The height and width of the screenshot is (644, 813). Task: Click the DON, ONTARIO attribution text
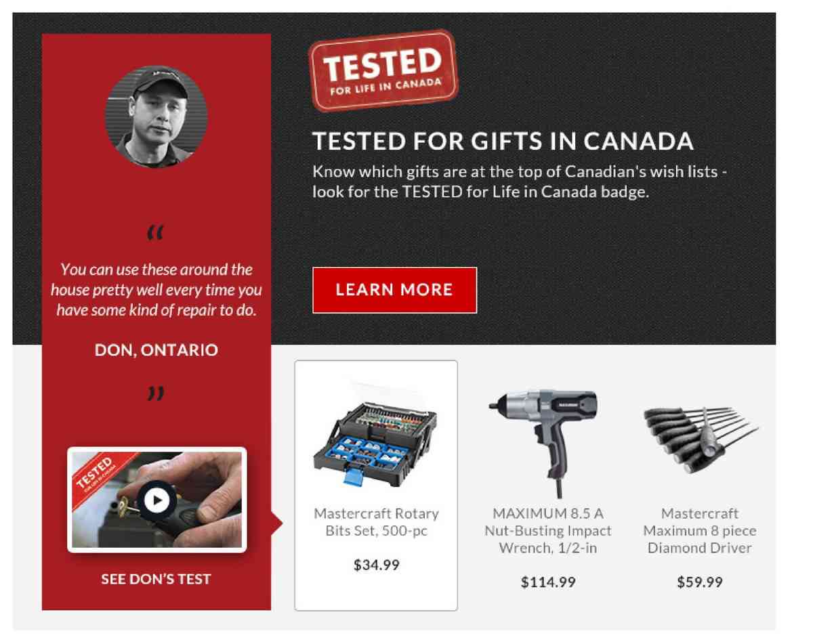(x=156, y=350)
